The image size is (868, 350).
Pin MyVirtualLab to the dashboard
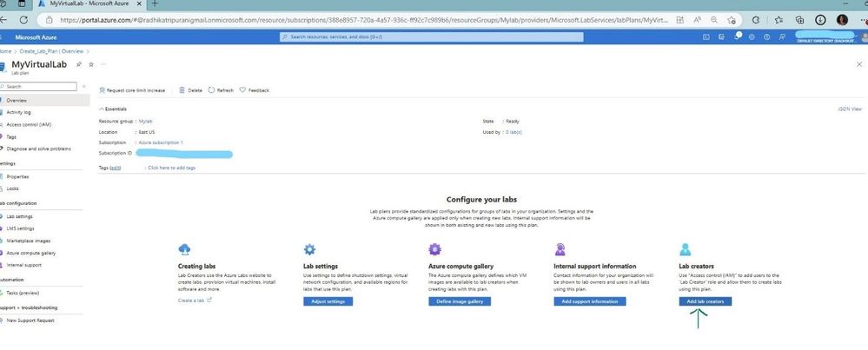click(x=78, y=64)
